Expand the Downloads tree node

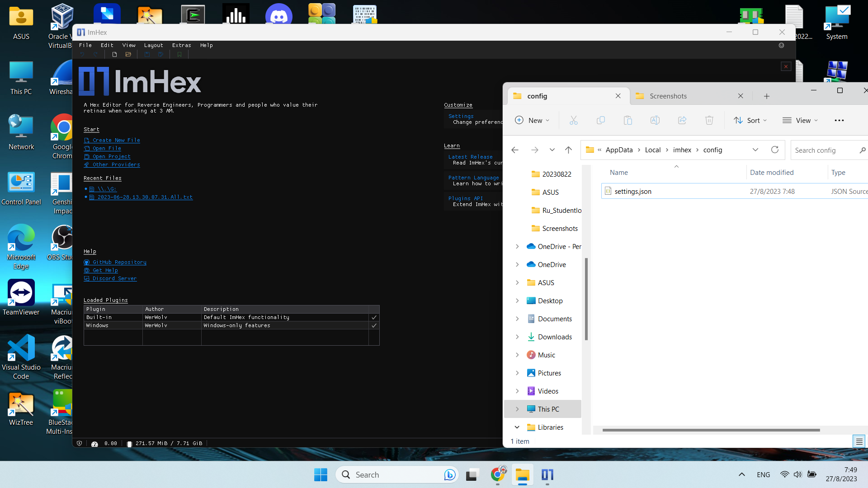(518, 337)
